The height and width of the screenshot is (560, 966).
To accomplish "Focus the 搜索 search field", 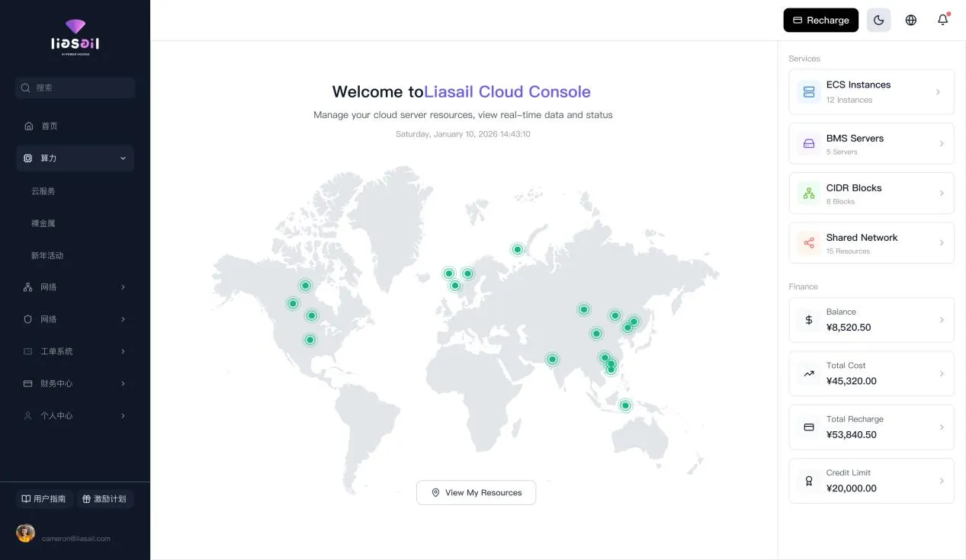I will 75,88.
